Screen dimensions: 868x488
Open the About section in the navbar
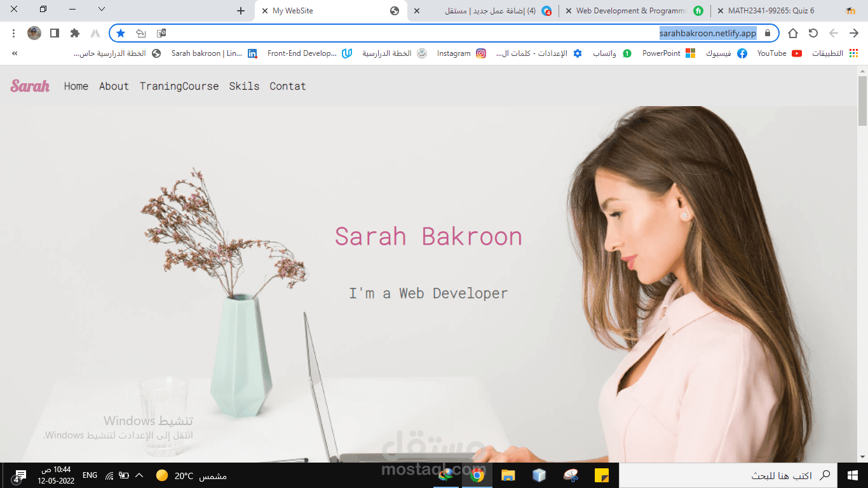(x=114, y=86)
